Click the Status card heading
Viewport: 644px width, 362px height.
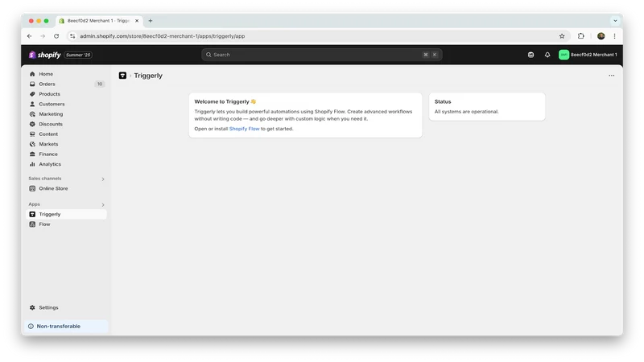point(443,101)
